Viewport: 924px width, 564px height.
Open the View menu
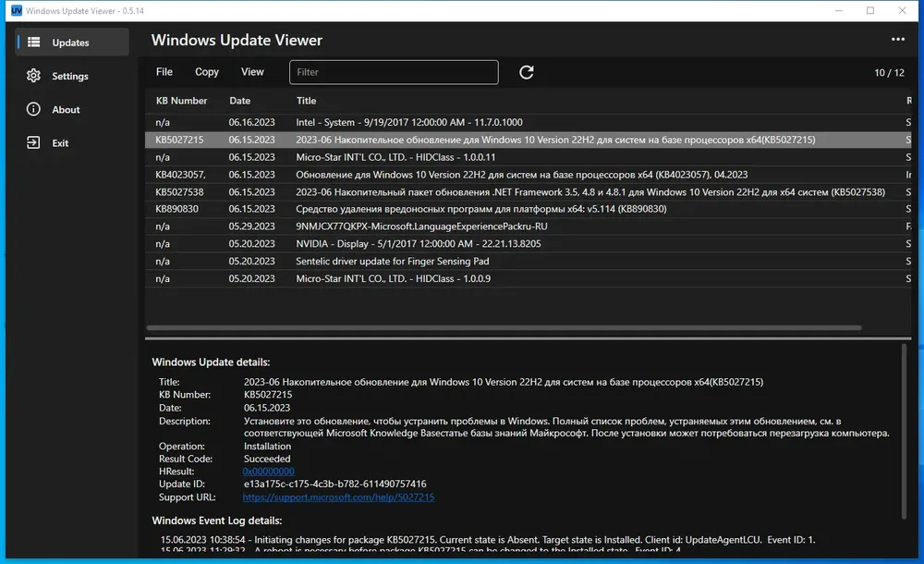pos(252,72)
